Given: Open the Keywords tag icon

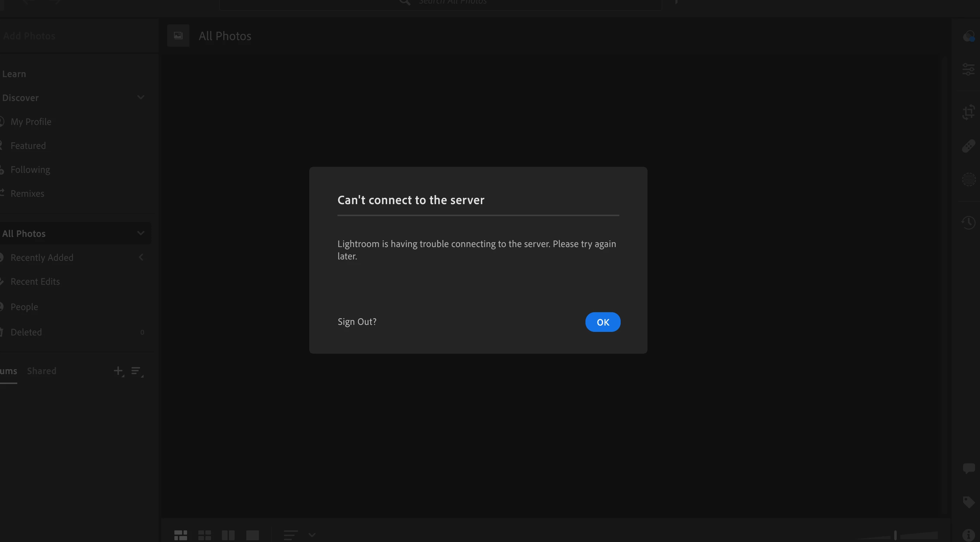Looking at the screenshot, I should [969, 502].
